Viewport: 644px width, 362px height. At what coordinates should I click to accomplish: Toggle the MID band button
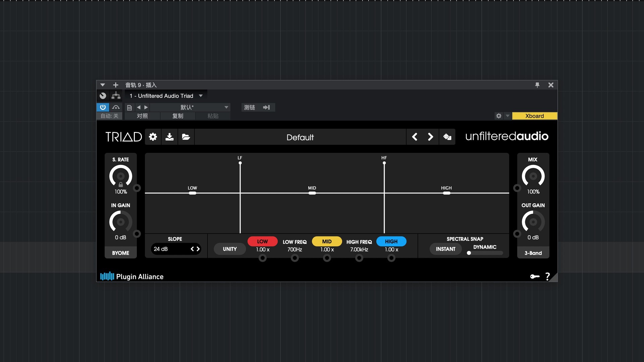click(x=327, y=241)
